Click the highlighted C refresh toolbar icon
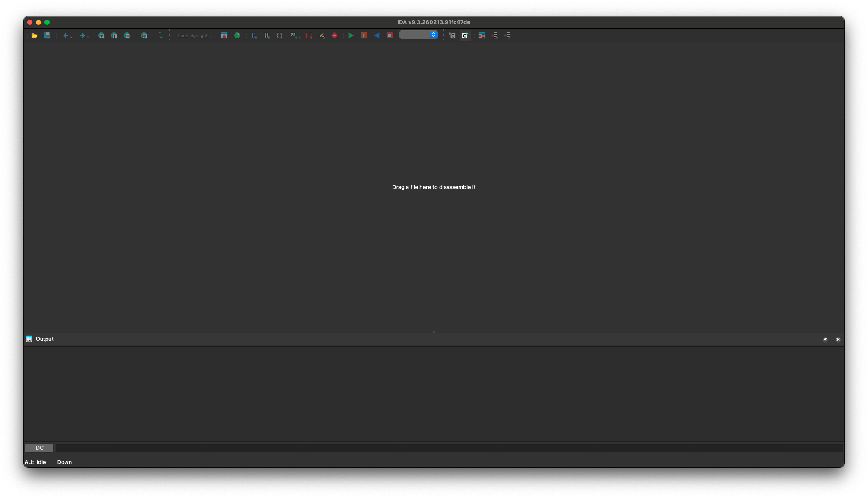This screenshot has height=499, width=868. coord(465,35)
